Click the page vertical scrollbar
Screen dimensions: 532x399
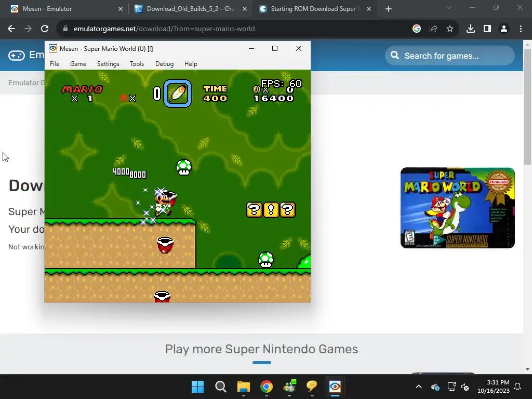coord(527,107)
